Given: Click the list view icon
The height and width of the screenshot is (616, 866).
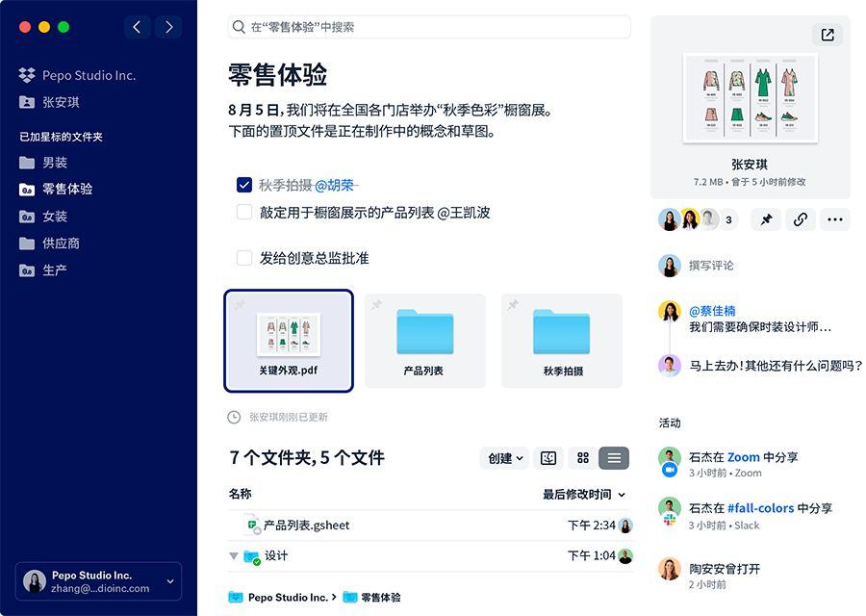Looking at the screenshot, I should tap(614, 458).
